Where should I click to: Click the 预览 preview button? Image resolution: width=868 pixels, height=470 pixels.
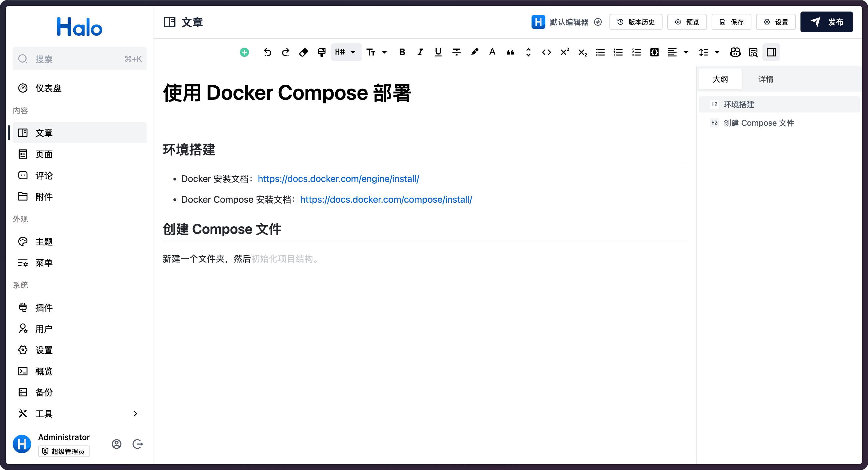pos(687,22)
